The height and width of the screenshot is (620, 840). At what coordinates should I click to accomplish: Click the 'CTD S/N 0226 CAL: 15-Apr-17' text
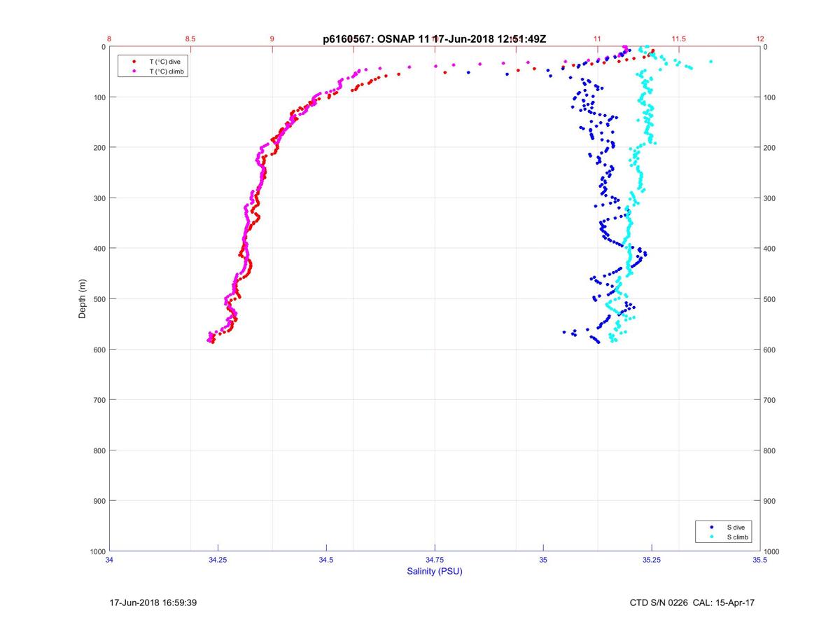pos(692,602)
